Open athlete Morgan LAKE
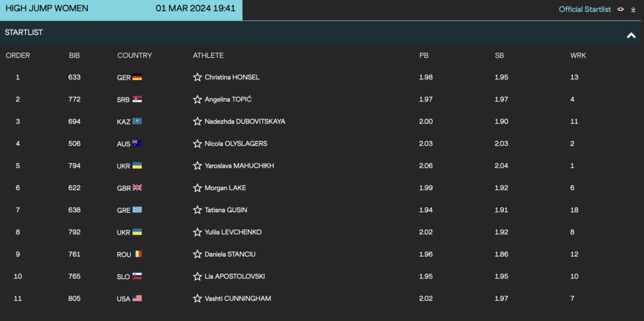The image size is (644, 321). point(226,188)
